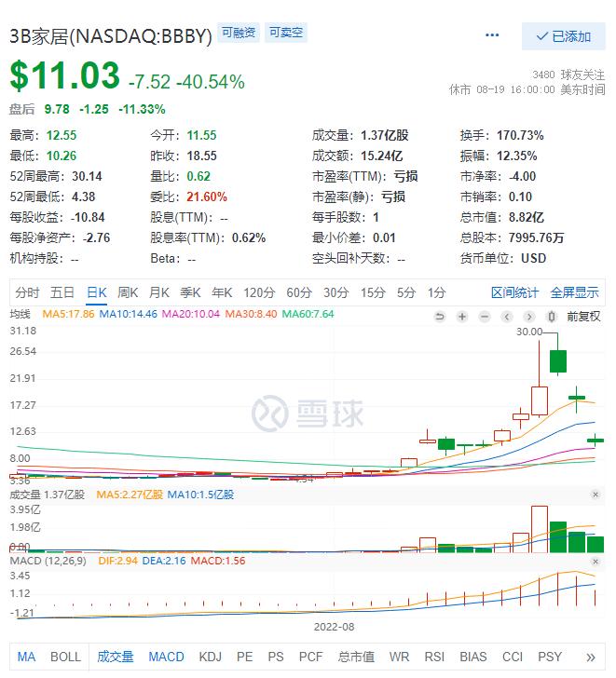Viewport: 616px width, 678px height.
Task: Select the 日K chart tab
Action: pos(97,292)
